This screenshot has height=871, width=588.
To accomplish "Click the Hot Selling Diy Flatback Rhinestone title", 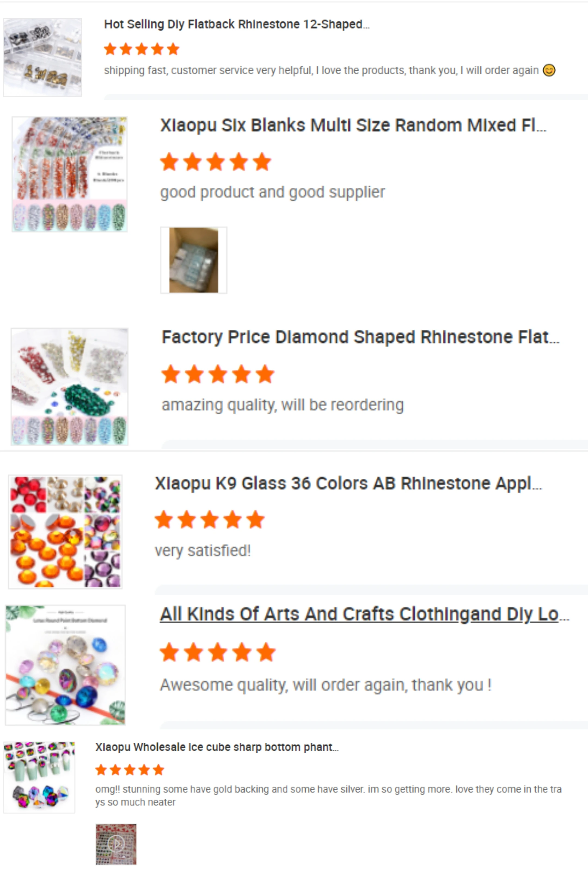I will point(237,24).
